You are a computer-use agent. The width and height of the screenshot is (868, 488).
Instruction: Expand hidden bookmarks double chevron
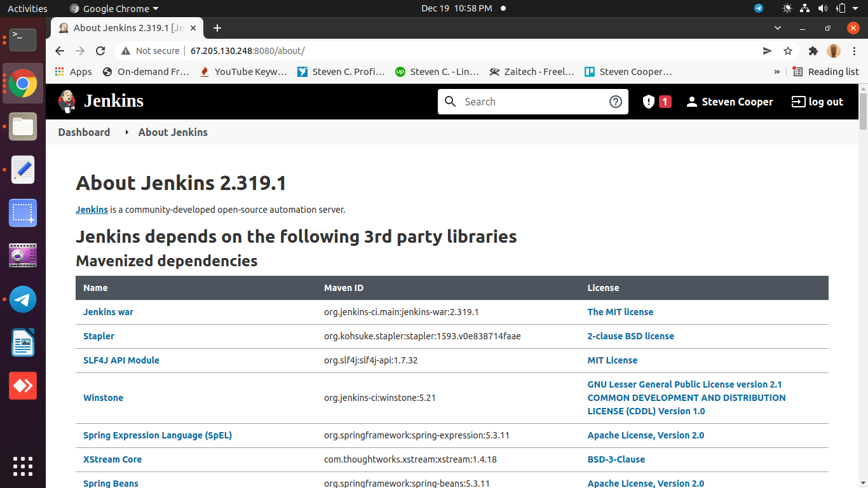pos(776,72)
